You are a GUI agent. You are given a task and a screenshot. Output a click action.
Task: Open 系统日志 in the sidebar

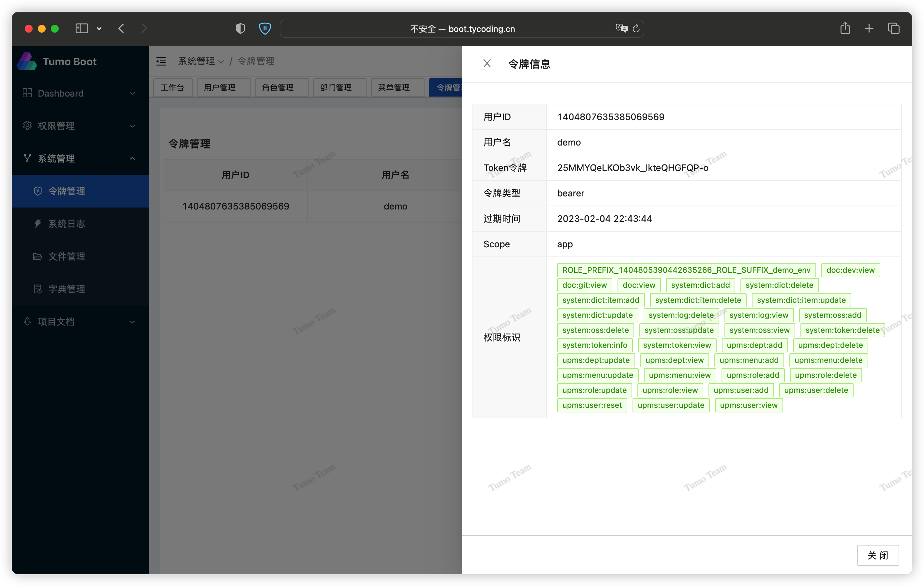point(67,224)
